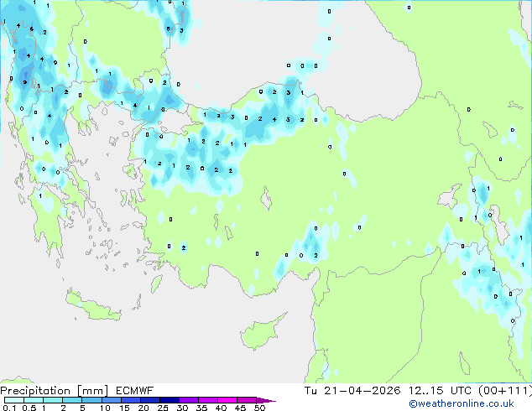Click the 'ECMWF' model label
The image size is (532, 411).
[135, 391]
